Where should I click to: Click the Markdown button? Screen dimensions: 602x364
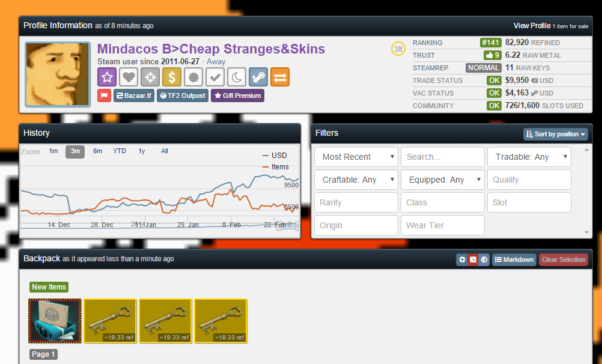514,259
